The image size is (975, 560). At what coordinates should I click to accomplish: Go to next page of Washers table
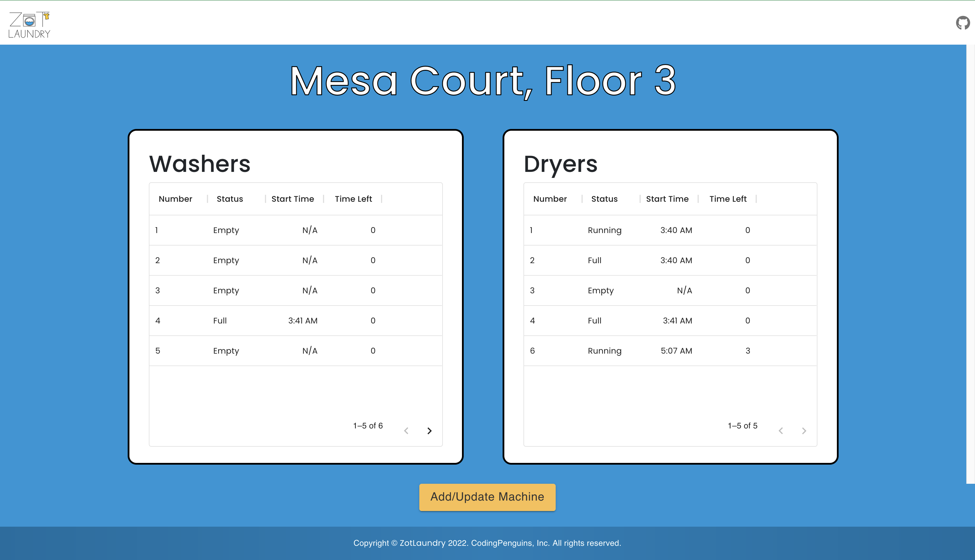[429, 431]
